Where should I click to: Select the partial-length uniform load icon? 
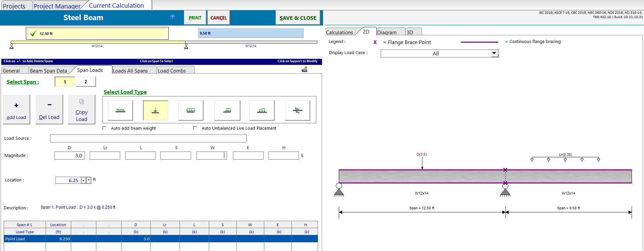click(x=227, y=111)
